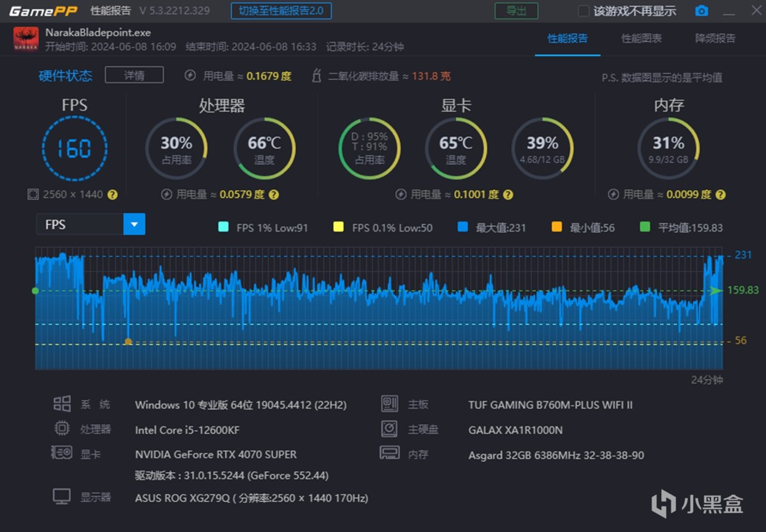Open help icon beside 0.0579 度
Screen dimensions: 766x532
point(273,194)
